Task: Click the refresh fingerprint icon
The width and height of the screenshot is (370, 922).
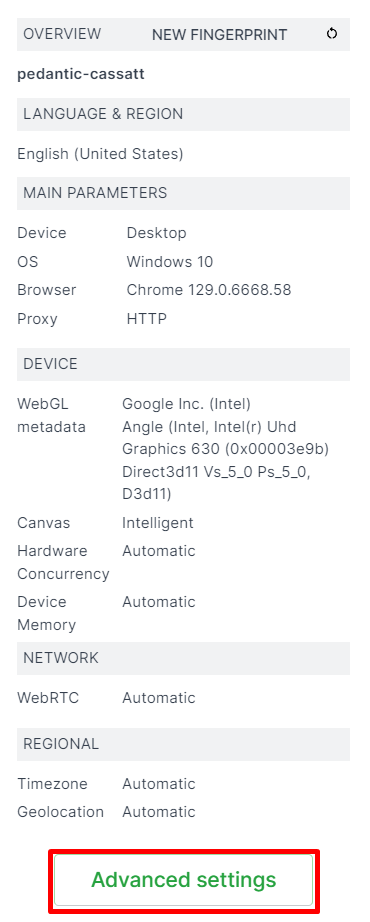Action: click(332, 34)
